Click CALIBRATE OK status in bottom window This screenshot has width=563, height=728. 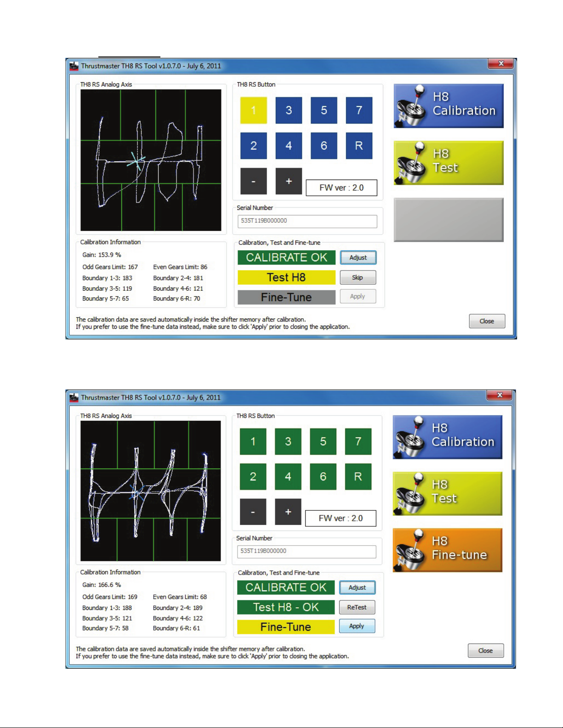(286, 587)
